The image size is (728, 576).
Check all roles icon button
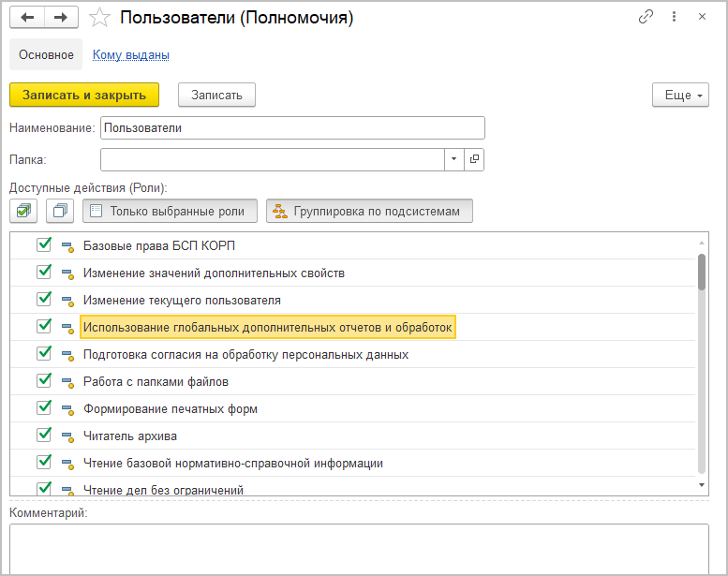pos(23,211)
